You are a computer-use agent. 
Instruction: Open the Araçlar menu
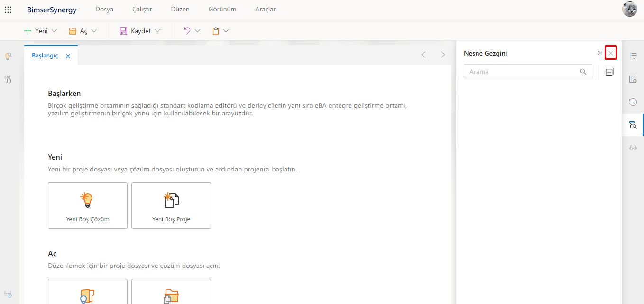click(x=265, y=9)
